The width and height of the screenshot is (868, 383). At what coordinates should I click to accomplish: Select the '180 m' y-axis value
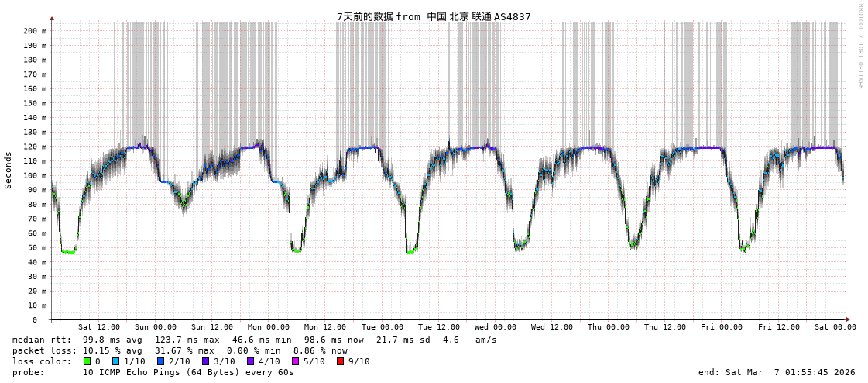(35, 60)
